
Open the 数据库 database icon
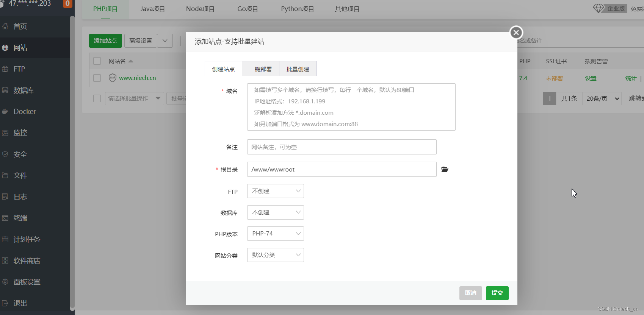[5, 90]
